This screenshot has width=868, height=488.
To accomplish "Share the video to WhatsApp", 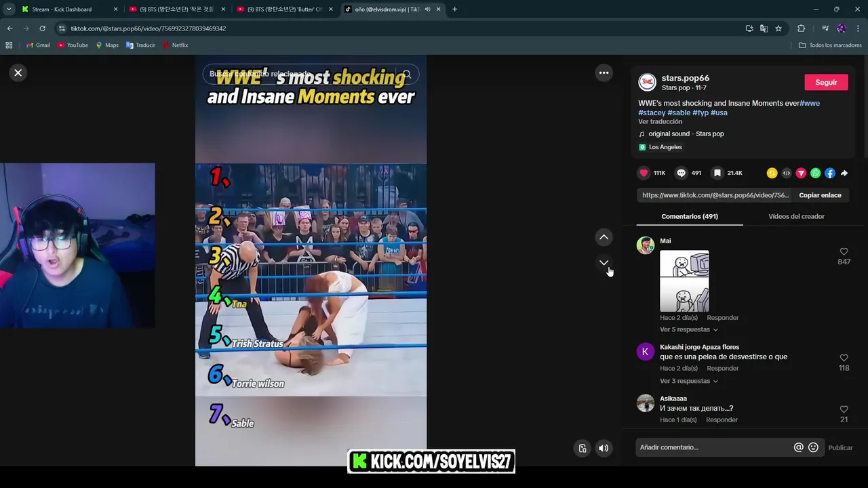I will click(x=815, y=173).
